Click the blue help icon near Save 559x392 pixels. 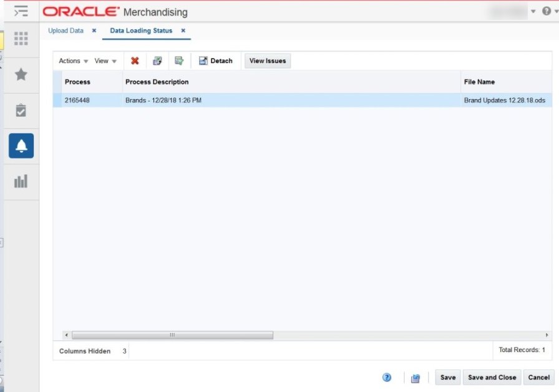coord(387,378)
